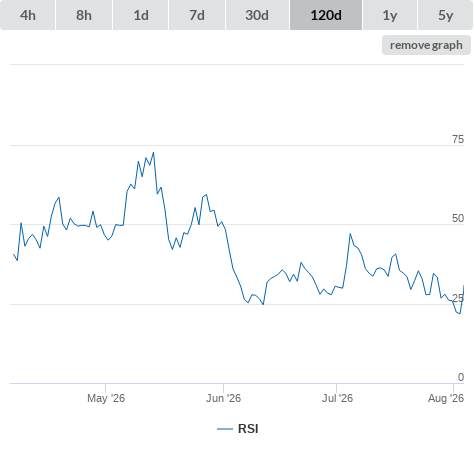The image size is (474, 455).
Task: Choose the 1d range tab
Action: (x=141, y=15)
